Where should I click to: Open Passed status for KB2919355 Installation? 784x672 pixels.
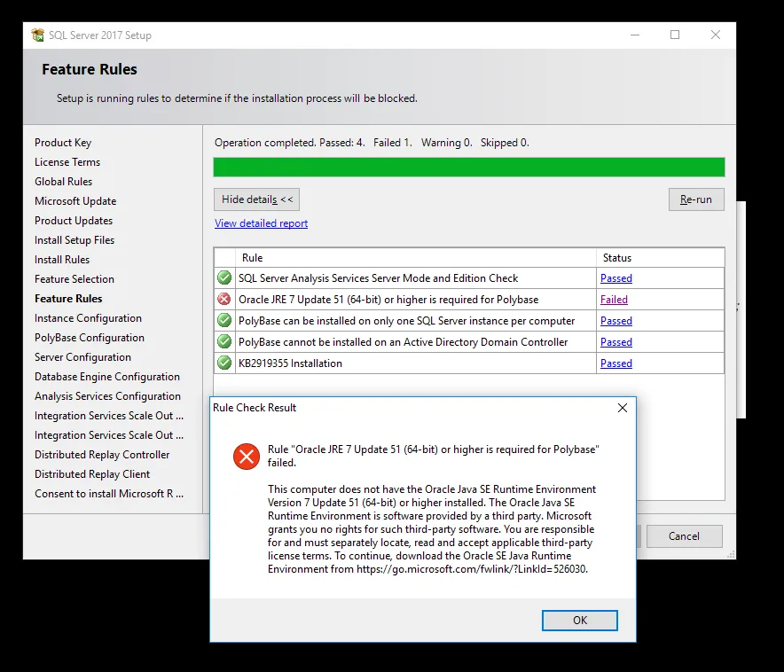coord(616,363)
